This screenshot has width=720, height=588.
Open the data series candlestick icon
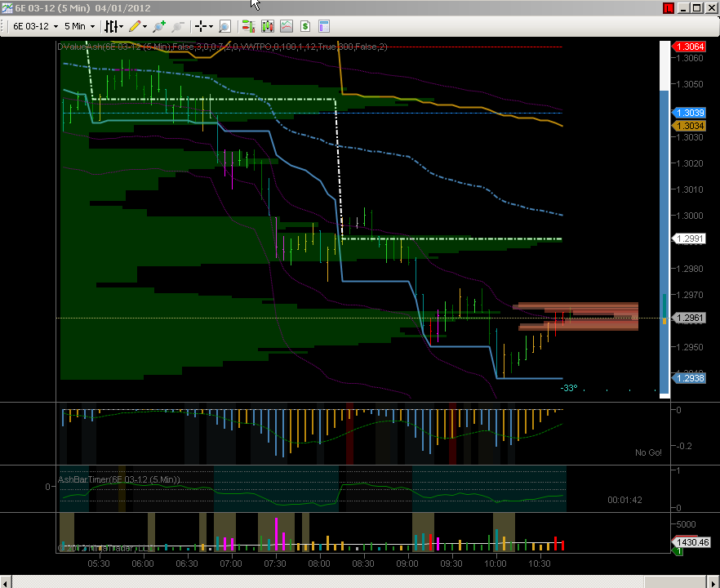268,26
